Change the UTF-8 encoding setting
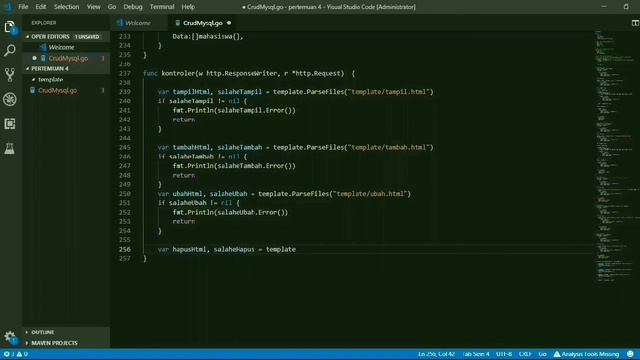Viewport: 640px width, 360px height. click(504, 354)
